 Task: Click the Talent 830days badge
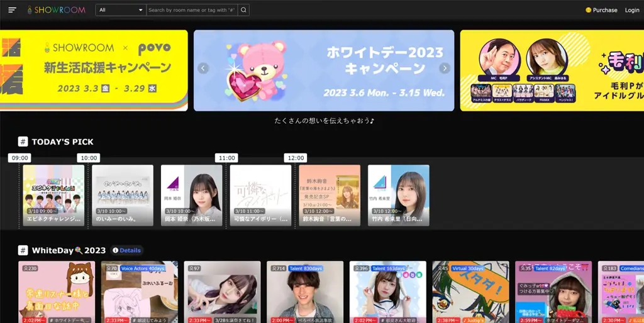[x=305, y=268]
